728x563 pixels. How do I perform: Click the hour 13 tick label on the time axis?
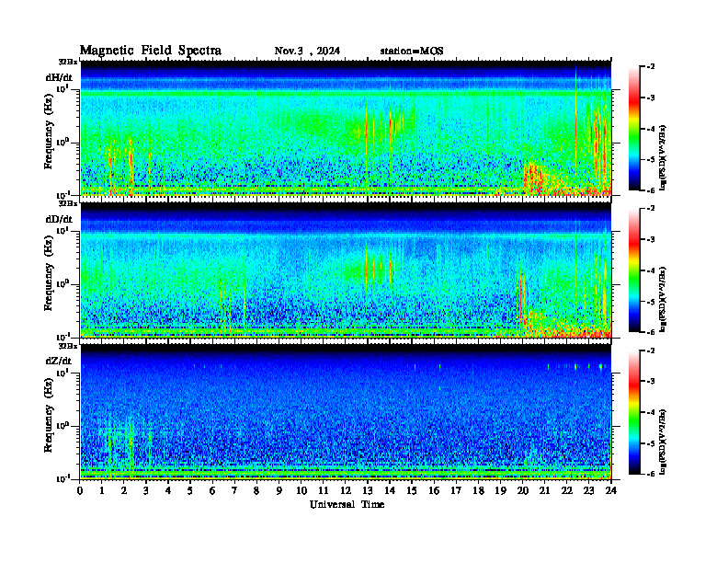pyautogui.click(x=368, y=490)
